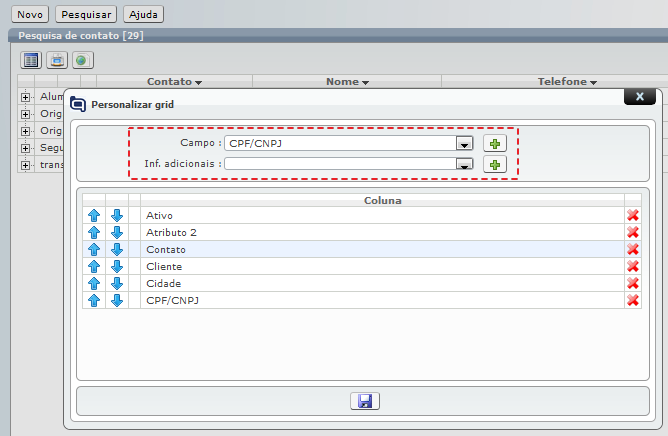Sort by the Nome column header
Screen dimensions: 668x436
coord(347,82)
